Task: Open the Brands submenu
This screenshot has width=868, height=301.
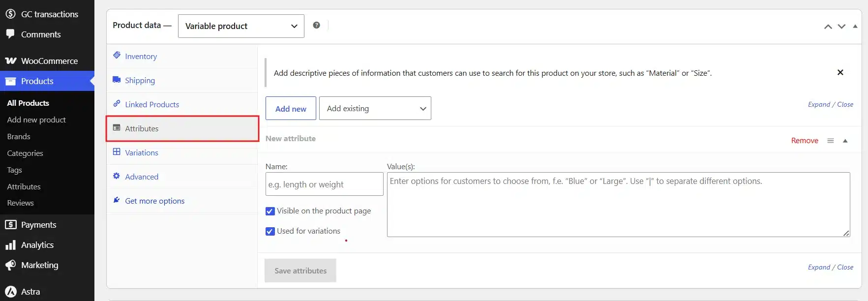Action: click(x=19, y=136)
